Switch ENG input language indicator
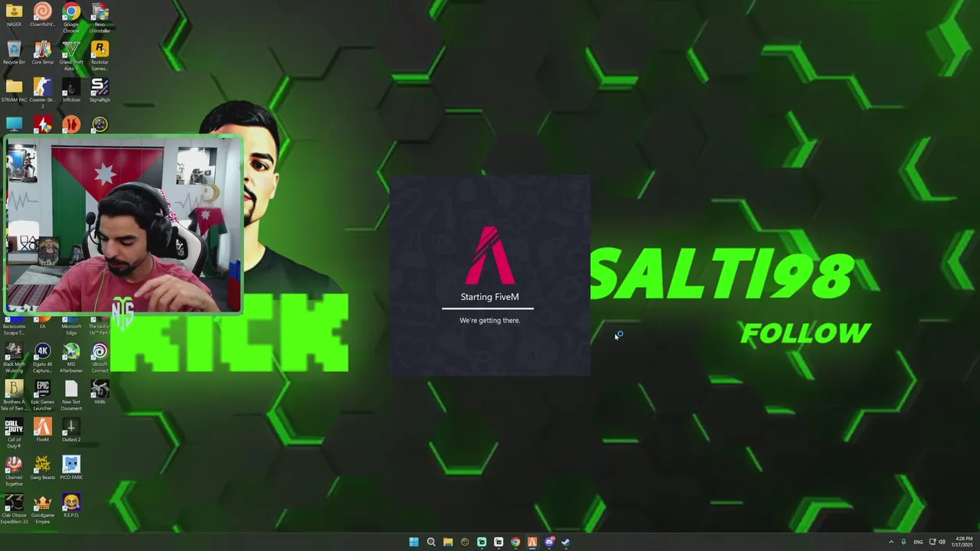Image resolution: width=980 pixels, height=551 pixels. click(918, 542)
